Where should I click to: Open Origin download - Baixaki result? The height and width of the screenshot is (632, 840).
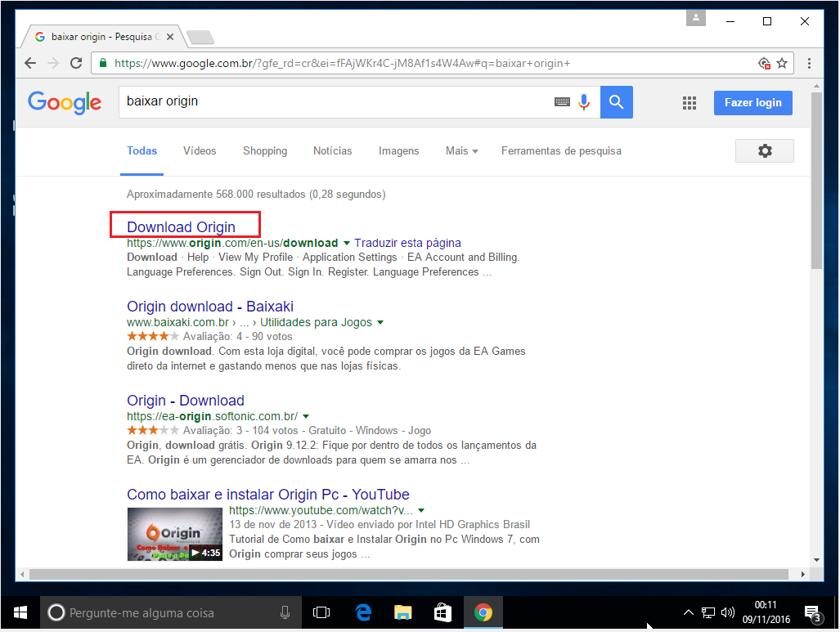[x=210, y=307]
